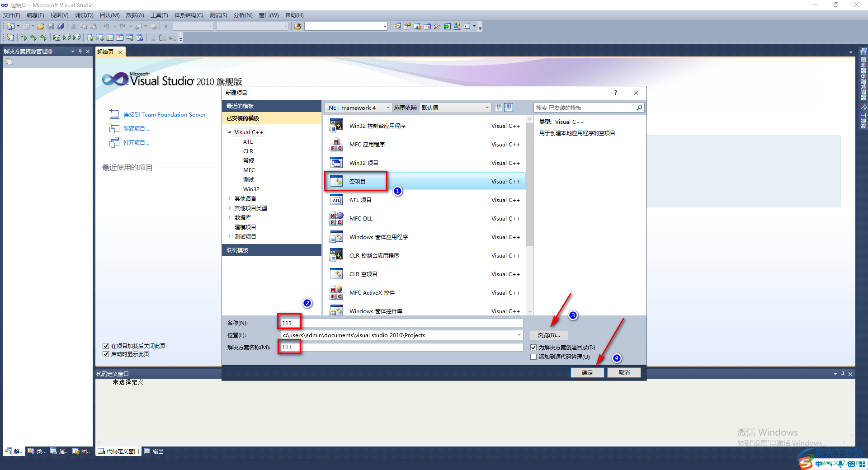Screen dimensions: 868x470
Task: Toggle 'Create directory for solution' checkbox
Action: coord(533,347)
